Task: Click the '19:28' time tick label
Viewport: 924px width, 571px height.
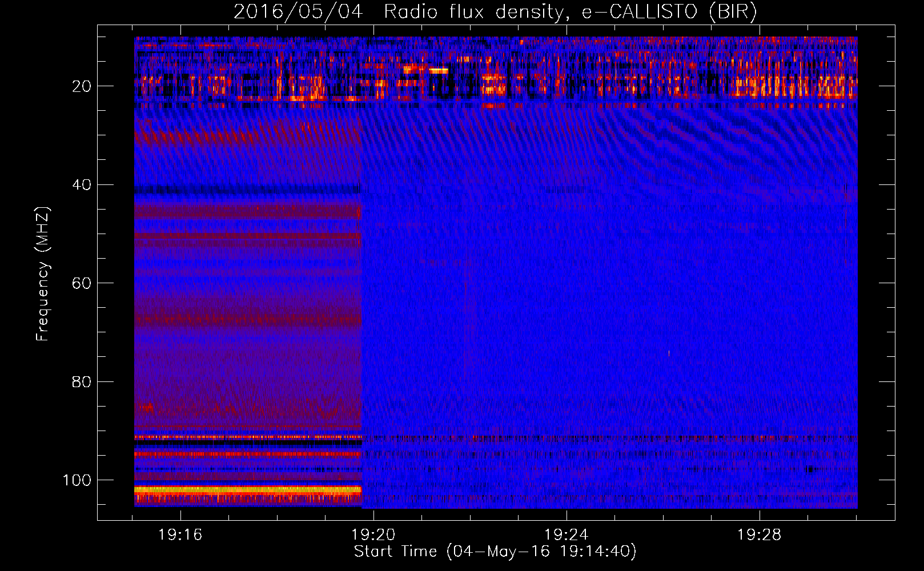Action: coord(760,535)
